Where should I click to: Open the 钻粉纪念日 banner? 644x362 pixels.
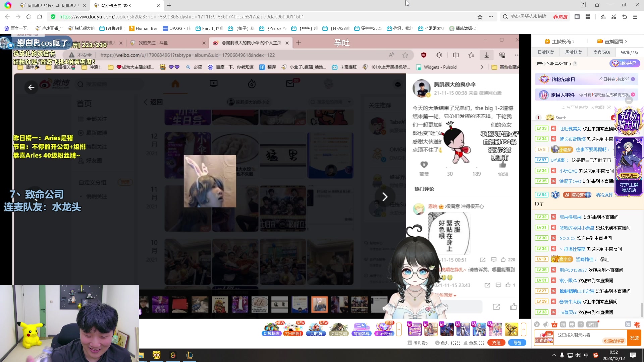pyautogui.click(x=586, y=79)
